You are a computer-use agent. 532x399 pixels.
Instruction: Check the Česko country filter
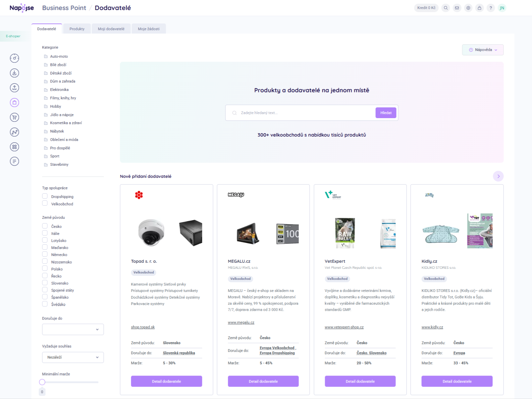click(45, 226)
